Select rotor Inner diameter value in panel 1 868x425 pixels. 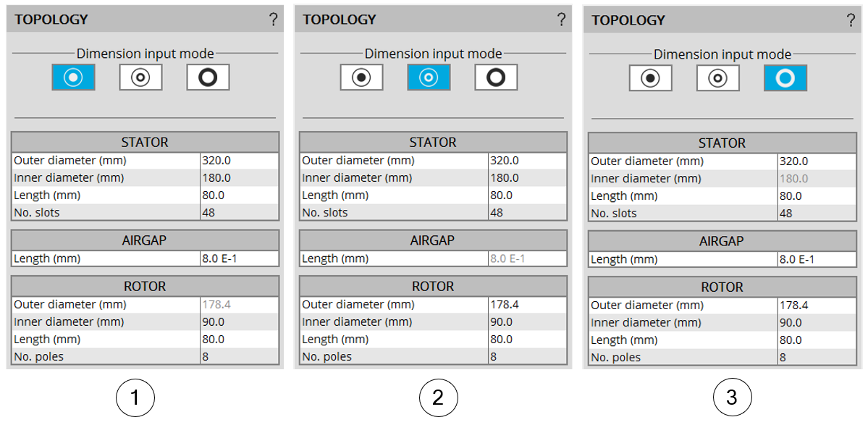point(239,321)
